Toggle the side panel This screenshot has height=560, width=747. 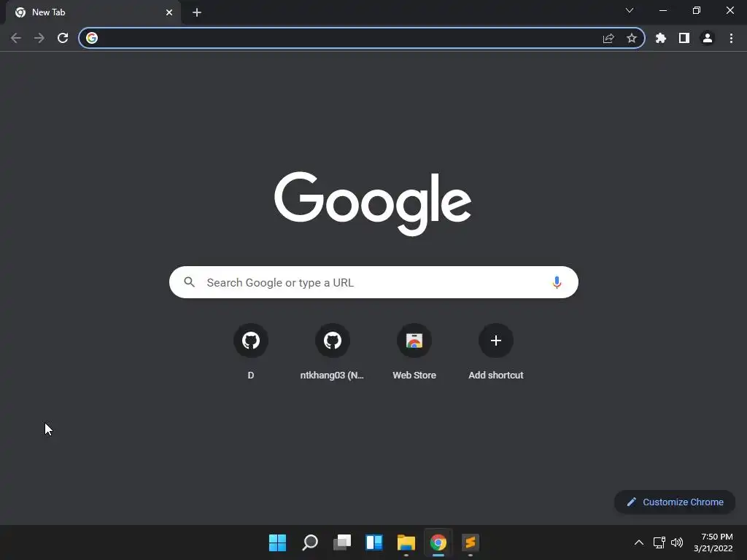(684, 38)
